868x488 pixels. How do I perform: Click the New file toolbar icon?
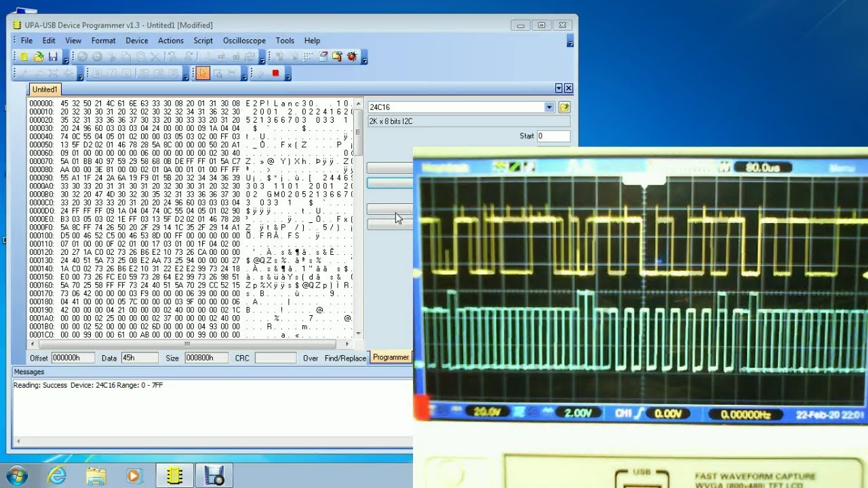(24, 57)
